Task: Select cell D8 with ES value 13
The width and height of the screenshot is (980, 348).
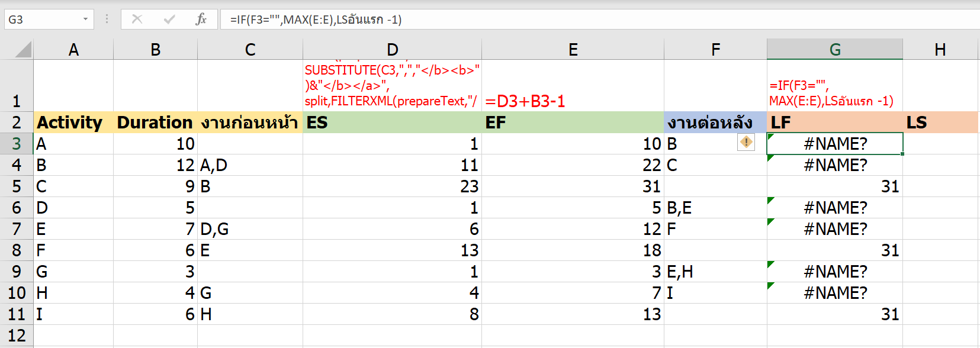Action: pos(392,250)
